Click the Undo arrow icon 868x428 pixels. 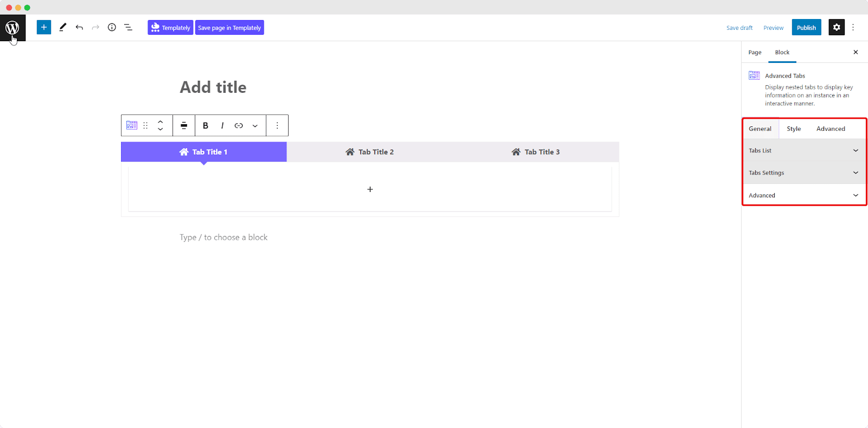[79, 27]
